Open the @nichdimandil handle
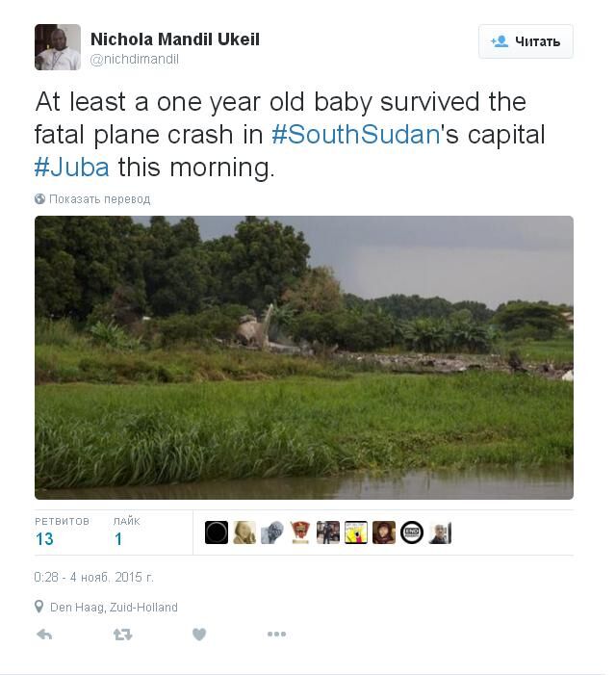Image resolution: width=616 pixels, height=675 pixels. pos(134,59)
